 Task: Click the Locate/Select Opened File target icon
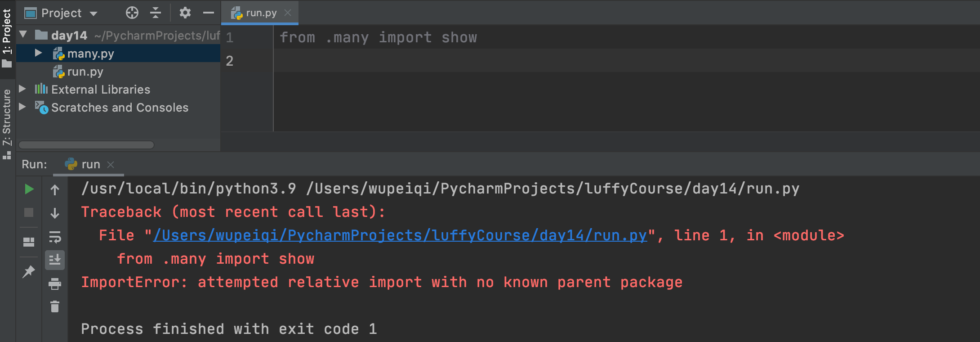click(132, 13)
